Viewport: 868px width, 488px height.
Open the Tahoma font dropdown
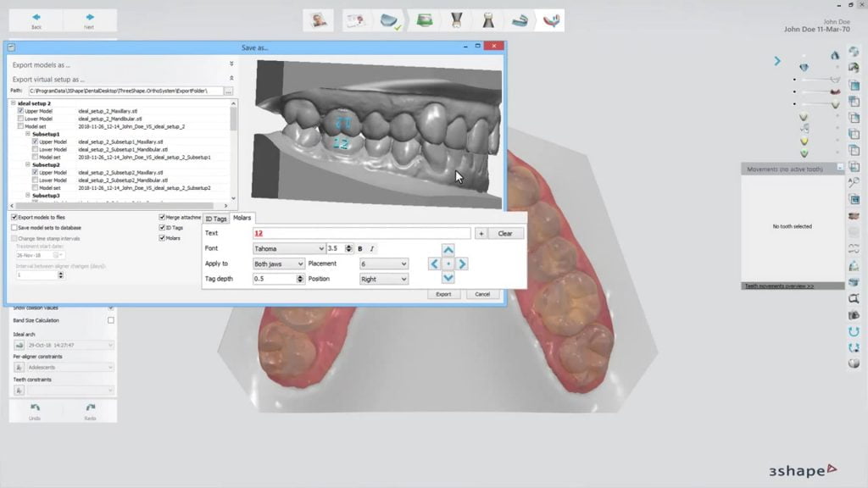[x=289, y=248]
